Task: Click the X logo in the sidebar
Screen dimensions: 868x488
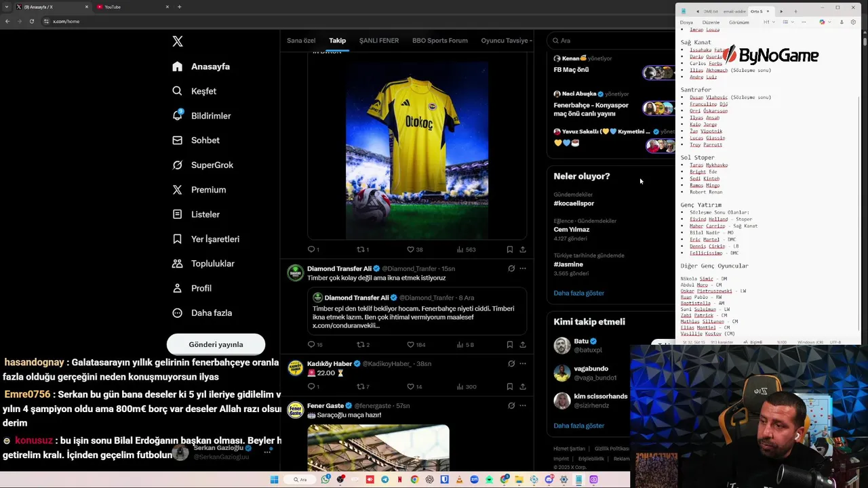Action: pyautogui.click(x=178, y=41)
